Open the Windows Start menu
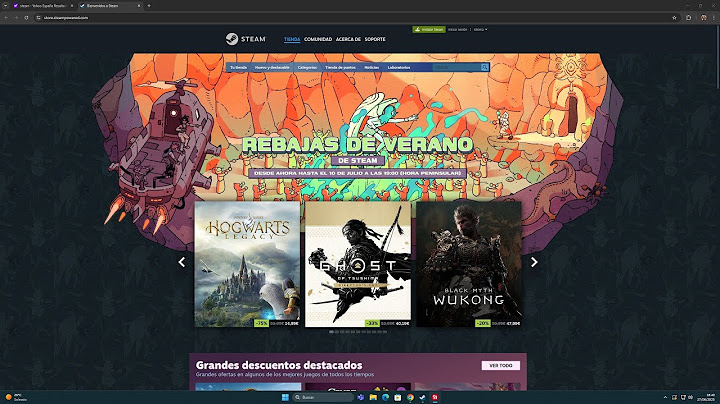 coord(285,397)
